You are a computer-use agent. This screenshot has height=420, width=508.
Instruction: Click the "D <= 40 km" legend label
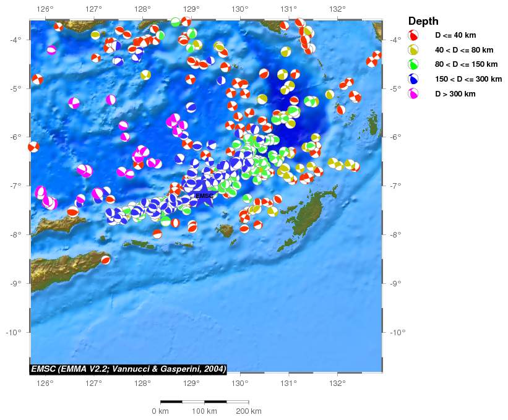[x=455, y=35]
